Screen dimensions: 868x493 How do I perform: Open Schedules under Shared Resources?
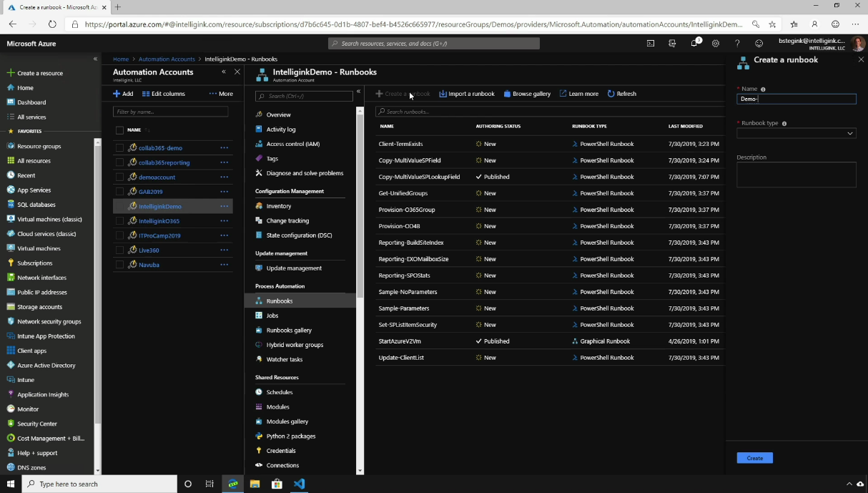click(274, 392)
